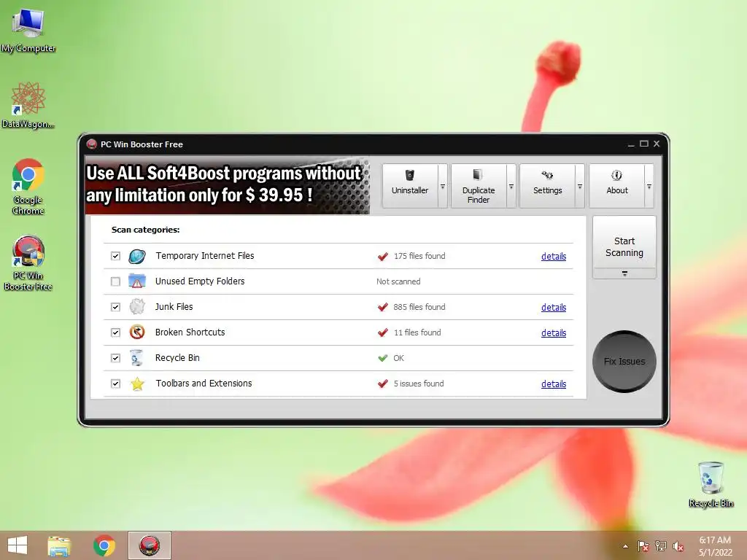The image size is (747, 560).
Task: Click the Soft4Boost $39.95 promotion banner
Action: pyautogui.click(x=228, y=184)
